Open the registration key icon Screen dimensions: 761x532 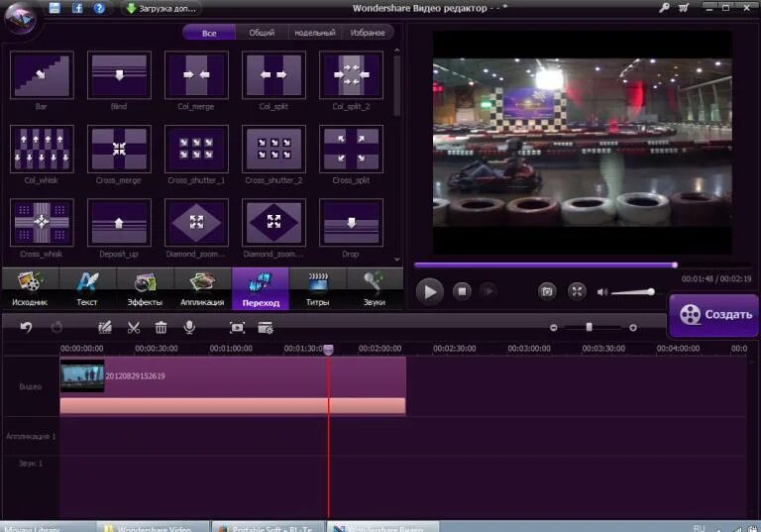(x=664, y=7)
